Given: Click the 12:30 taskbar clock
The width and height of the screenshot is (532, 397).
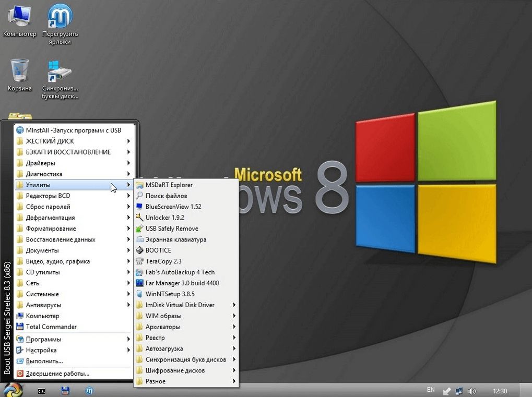Looking at the screenshot, I should (500, 391).
